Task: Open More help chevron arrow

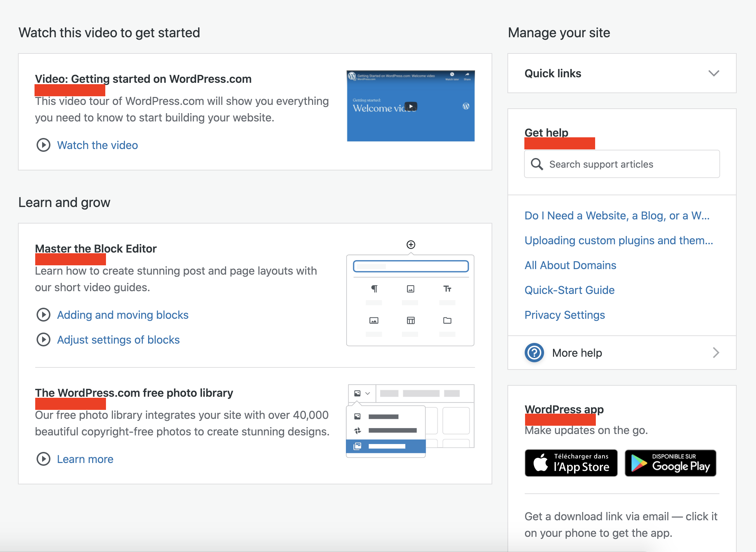Action: 716,353
